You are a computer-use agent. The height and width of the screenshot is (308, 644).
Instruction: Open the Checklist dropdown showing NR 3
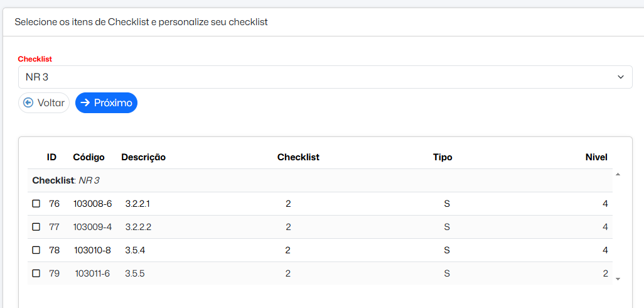(314, 77)
